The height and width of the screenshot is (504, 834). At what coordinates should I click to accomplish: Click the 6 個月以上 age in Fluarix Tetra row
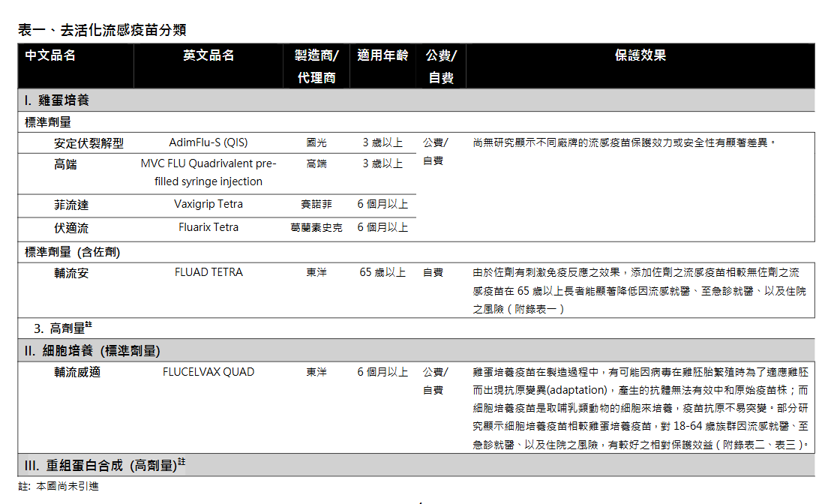tap(382, 227)
